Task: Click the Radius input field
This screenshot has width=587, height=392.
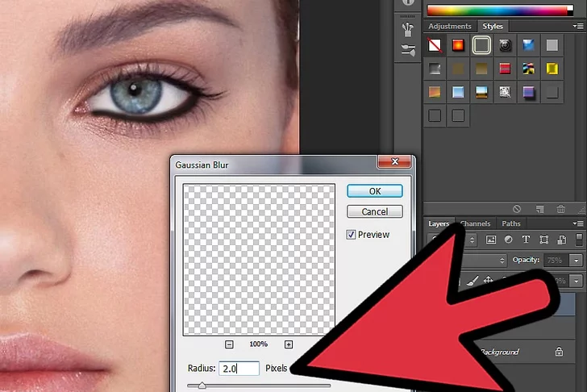Action: pyautogui.click(x=238, y=369)
